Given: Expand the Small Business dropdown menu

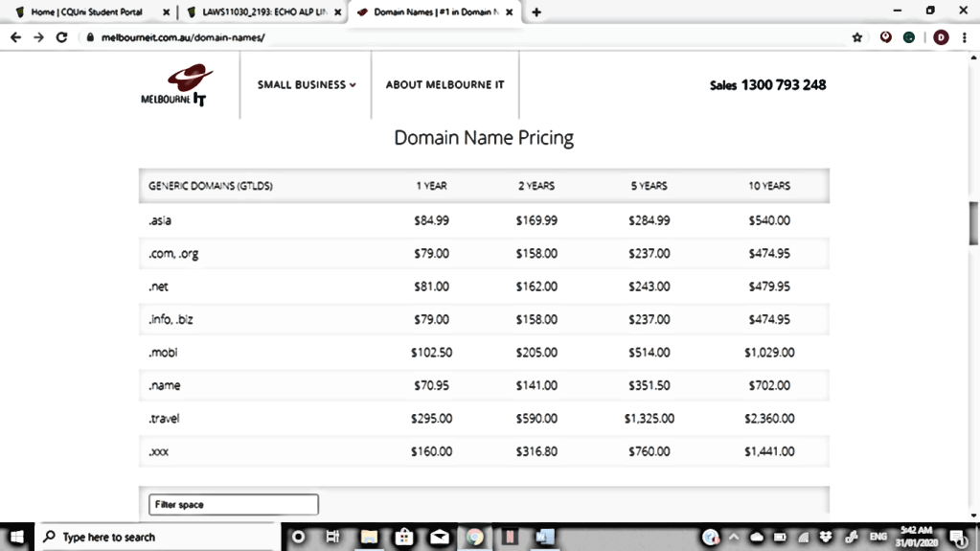Looking at the screenshot, I should pos(307,84).
